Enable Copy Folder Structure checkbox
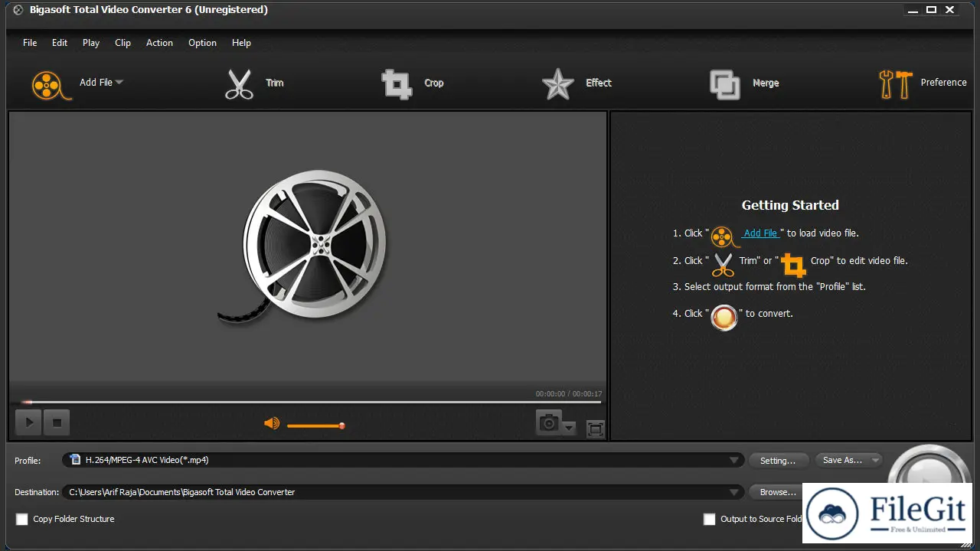Viewport: 980px width, 551px height. (x=22, y=519)
